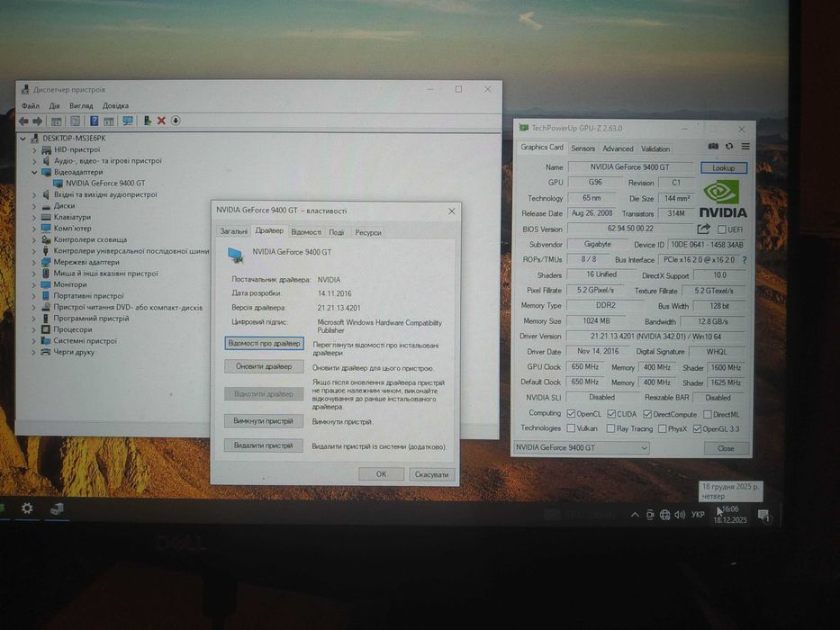840x630 pixels.
Task: Click the BIOS export share icon in GPU-Z
Action: tap(703, 229)
